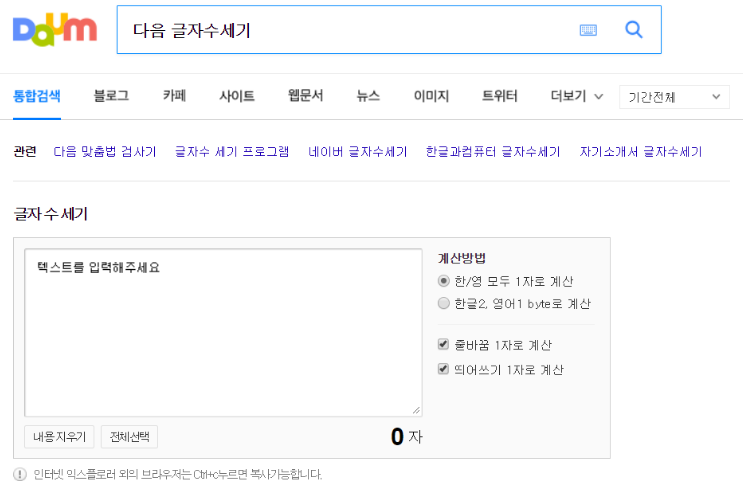Open the virtual keyboard icon in search box

click(x=588, y=30)
